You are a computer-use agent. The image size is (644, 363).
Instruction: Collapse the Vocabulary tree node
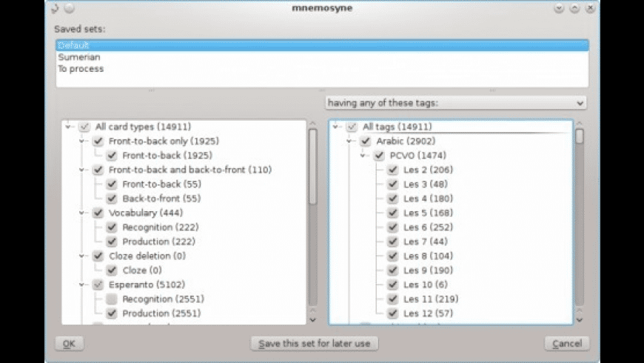pos(81,213)
